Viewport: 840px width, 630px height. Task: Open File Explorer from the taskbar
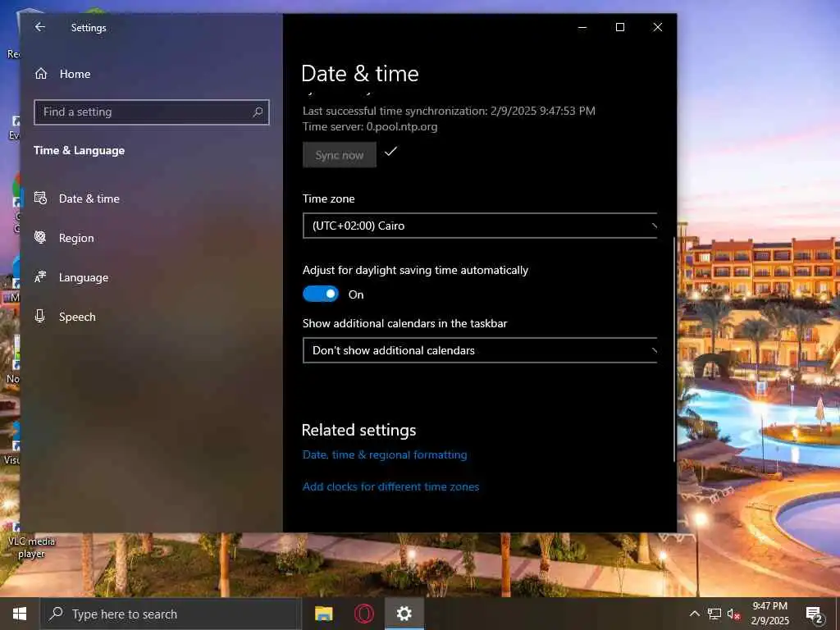point(323,614)
